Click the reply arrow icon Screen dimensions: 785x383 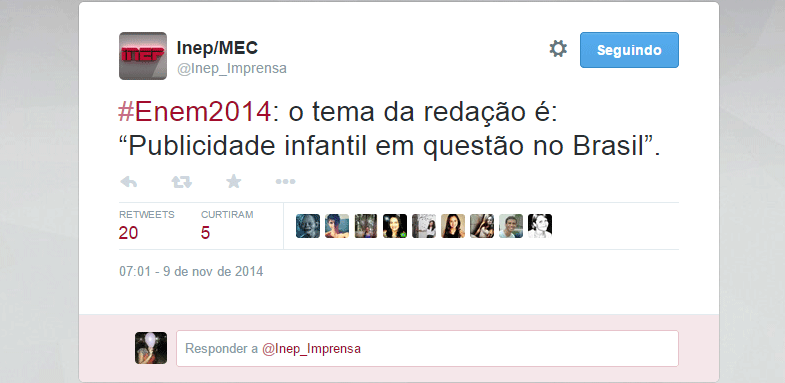pos(129,182)
